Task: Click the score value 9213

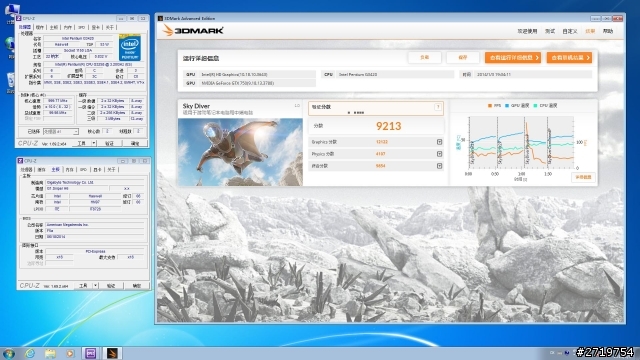Action: pos(389,126)
